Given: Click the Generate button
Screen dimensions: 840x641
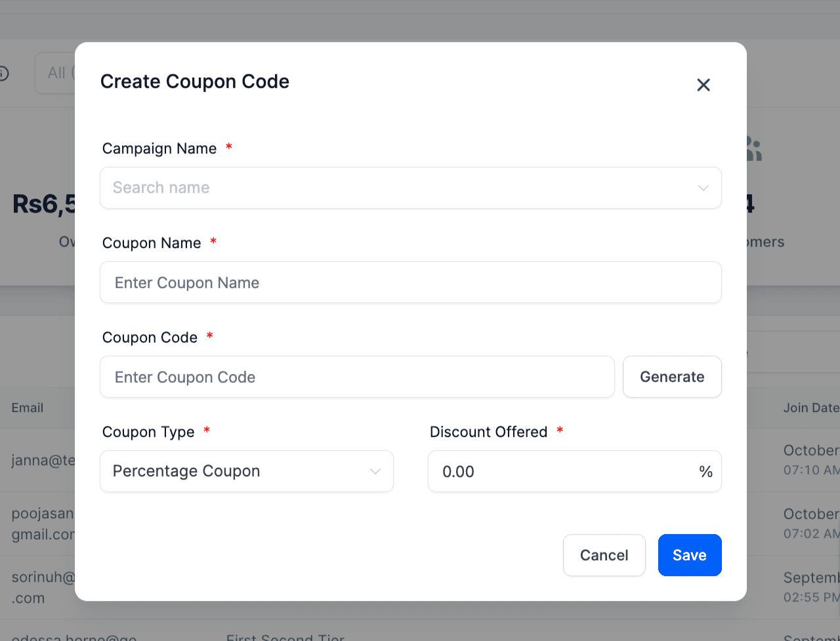Looking at the screenshot, I should tap(672, 377).
